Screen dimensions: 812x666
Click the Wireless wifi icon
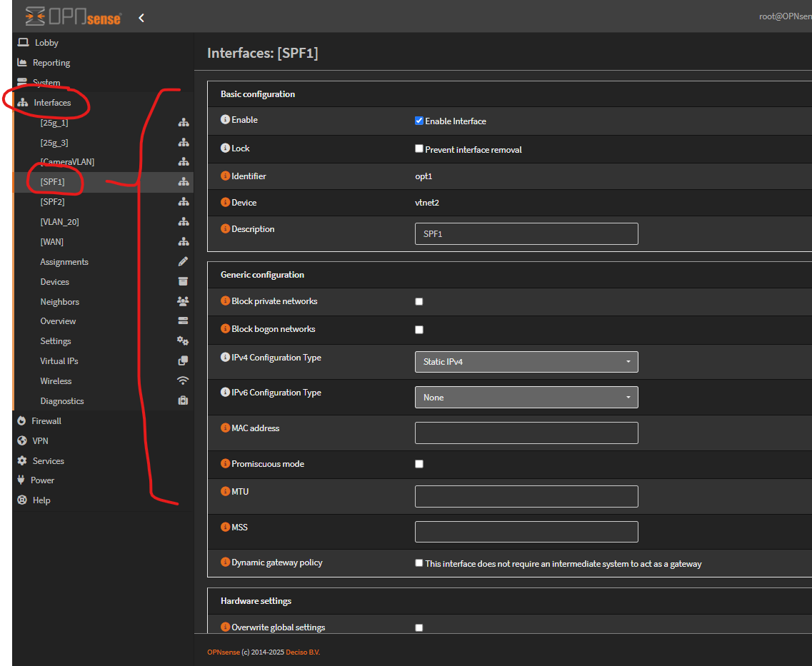pos(184,380)
